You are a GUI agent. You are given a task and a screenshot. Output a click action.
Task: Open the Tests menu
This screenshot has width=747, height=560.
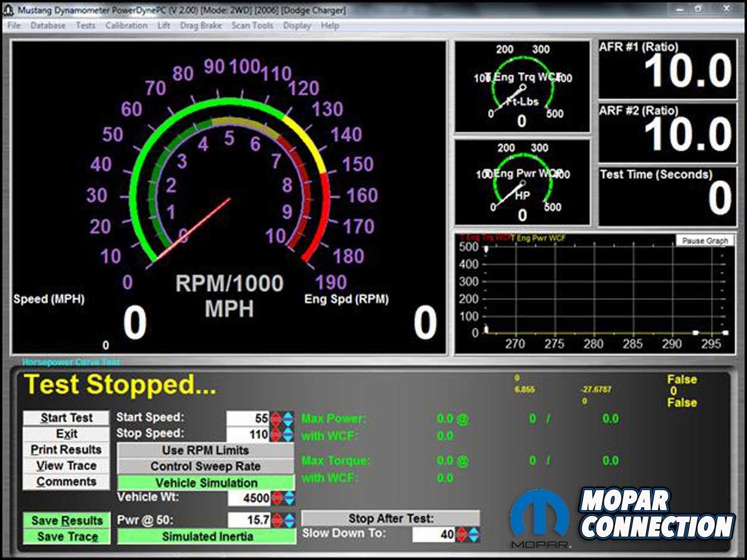[85, 26]
